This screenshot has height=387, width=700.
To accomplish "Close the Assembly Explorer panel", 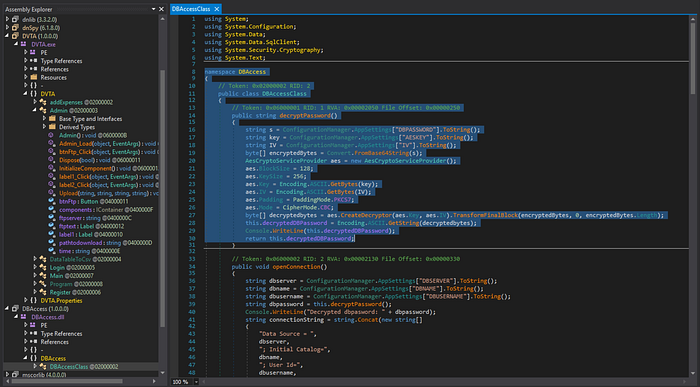I will pyautogui.click(x=161, y=9).
